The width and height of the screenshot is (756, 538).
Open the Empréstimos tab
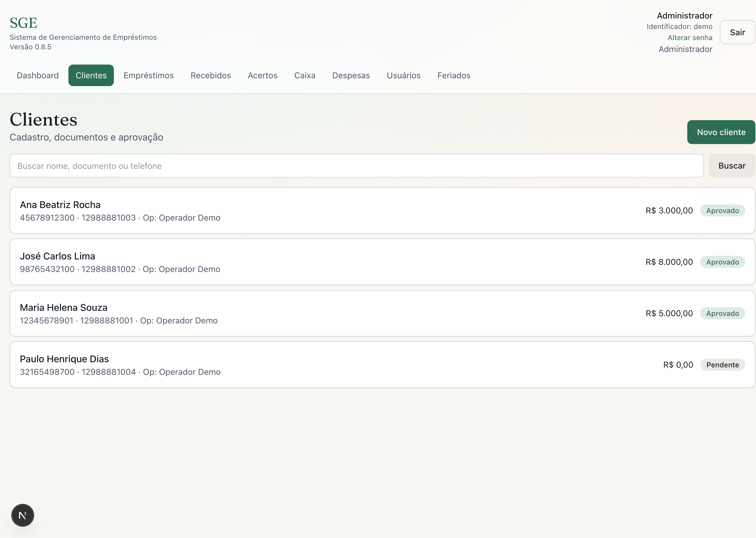click(x=149, y=75)
